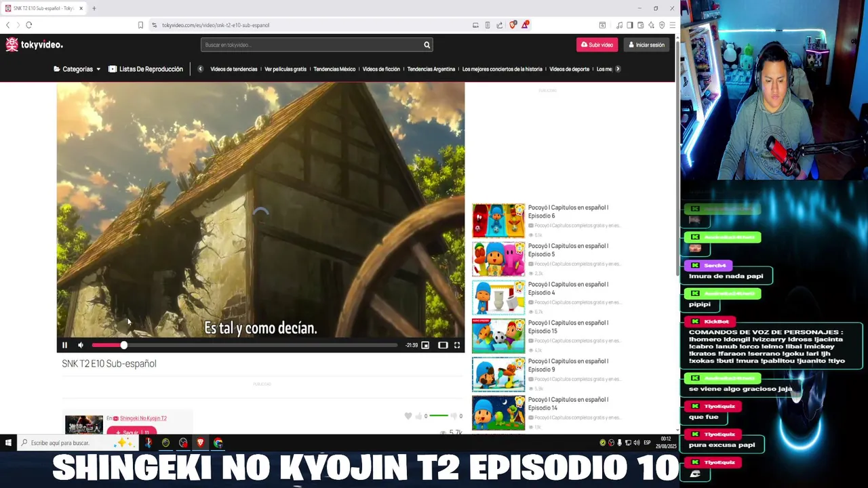Viewport: 868px width, 488px height.
Task: Click left arrow of trends carousel
Action: click(200, 69)
